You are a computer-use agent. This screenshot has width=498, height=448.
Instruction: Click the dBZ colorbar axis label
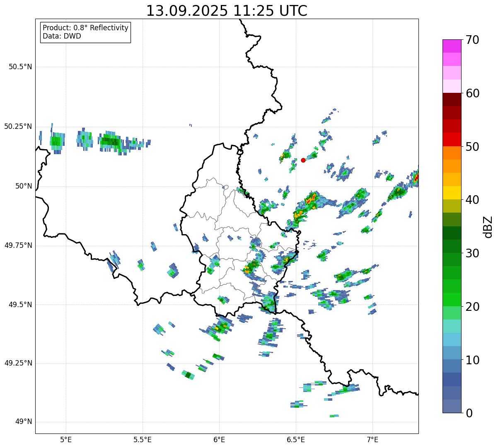point(488,226)
